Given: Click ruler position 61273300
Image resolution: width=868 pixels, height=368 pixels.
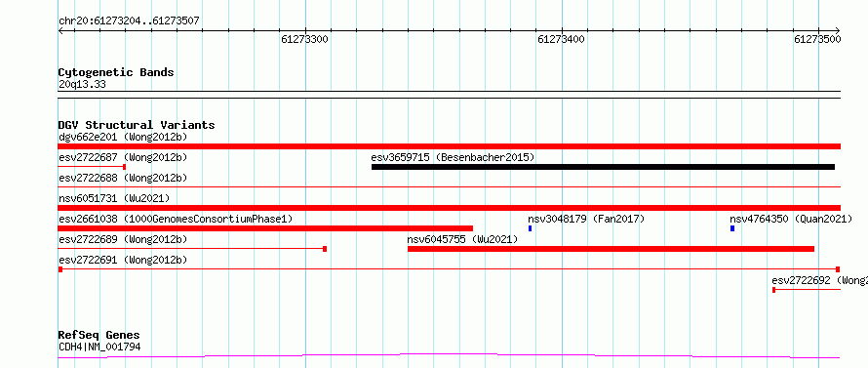Looking at the screenshot, I should pyautogui.click(x=304, y=39).
